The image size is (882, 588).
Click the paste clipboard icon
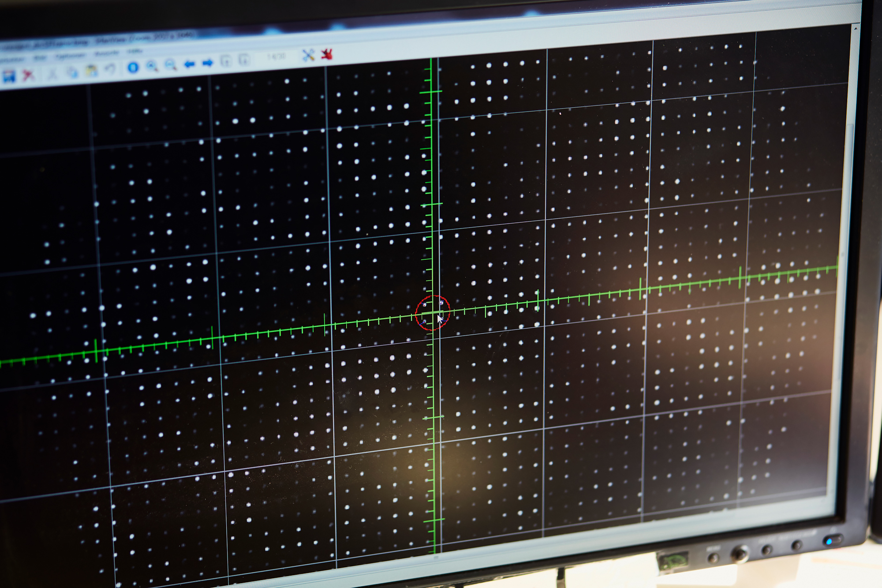pos(91,70)
